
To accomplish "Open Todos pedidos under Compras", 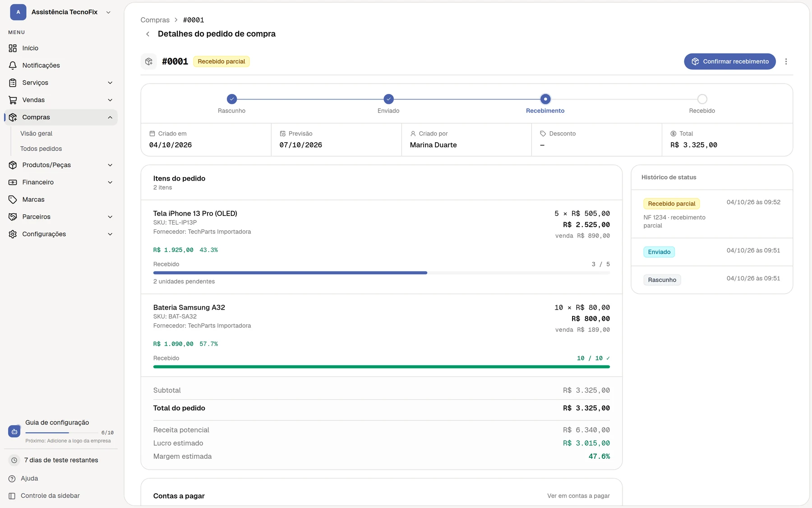I will coord(41,149).
